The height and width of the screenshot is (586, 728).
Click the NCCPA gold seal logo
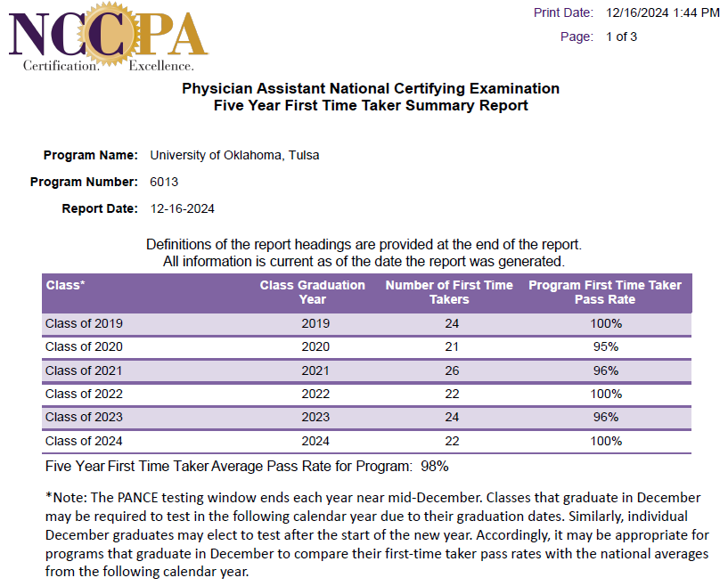pyautogui.click(x=110, y=34)
